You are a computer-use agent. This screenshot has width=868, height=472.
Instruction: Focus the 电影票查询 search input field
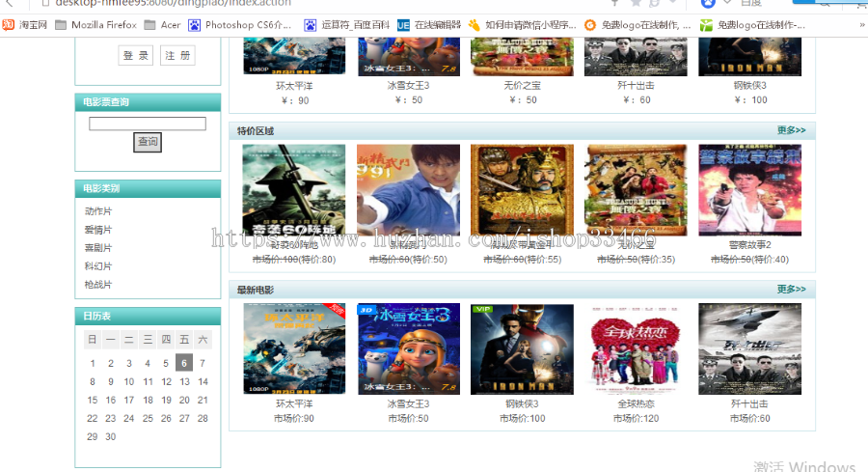click(148, 123)
